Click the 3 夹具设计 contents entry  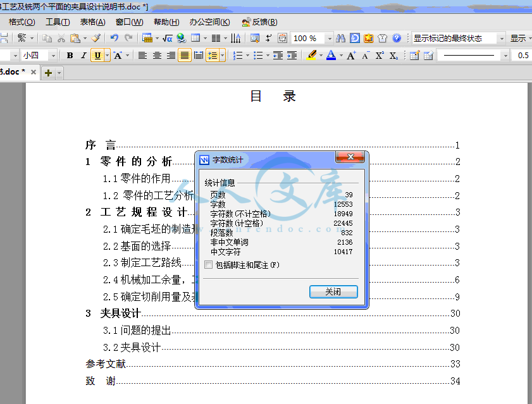[x=273, y=313]
